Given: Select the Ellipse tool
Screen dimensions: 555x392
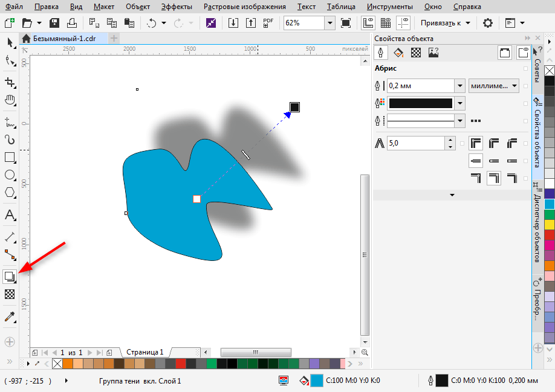Looking at the screenshot, I should 10,175.
